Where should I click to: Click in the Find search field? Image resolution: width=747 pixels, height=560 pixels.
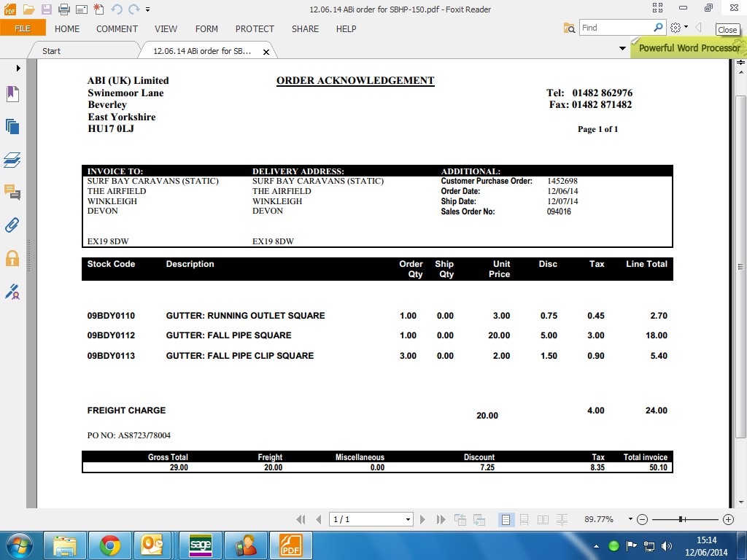[615, 28]
